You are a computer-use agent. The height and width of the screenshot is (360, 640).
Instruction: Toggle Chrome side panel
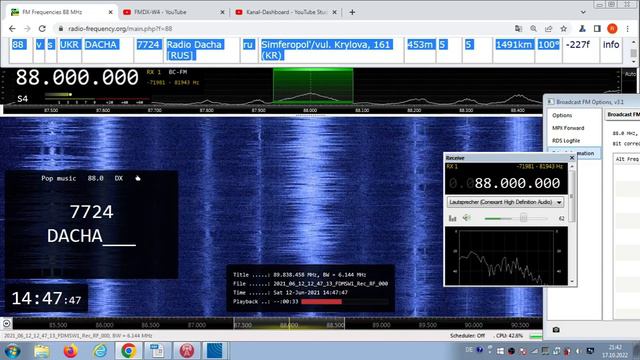pyautogui.click(x=597, y=29)
